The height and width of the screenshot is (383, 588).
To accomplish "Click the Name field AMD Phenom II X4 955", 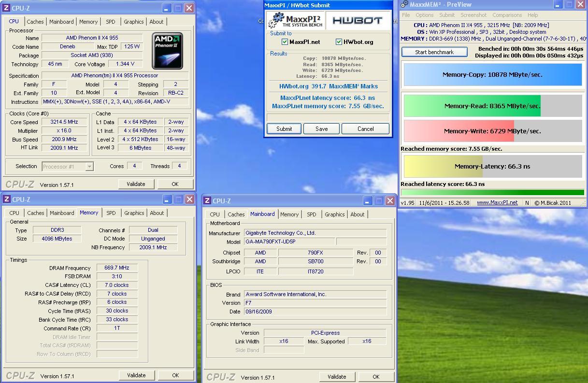I will pyautogui.click(x=92, y=38).
